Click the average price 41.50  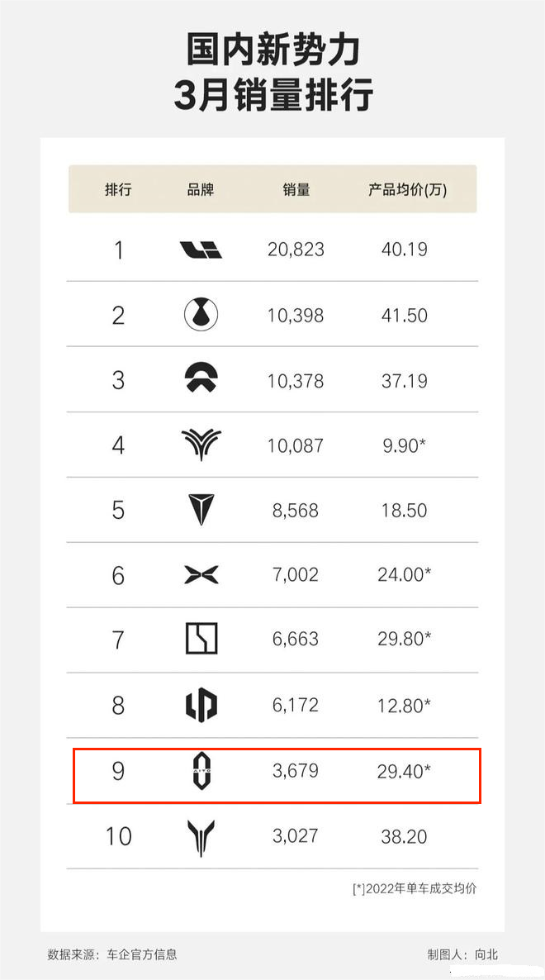pyautogui.click(x=405, y=315)
